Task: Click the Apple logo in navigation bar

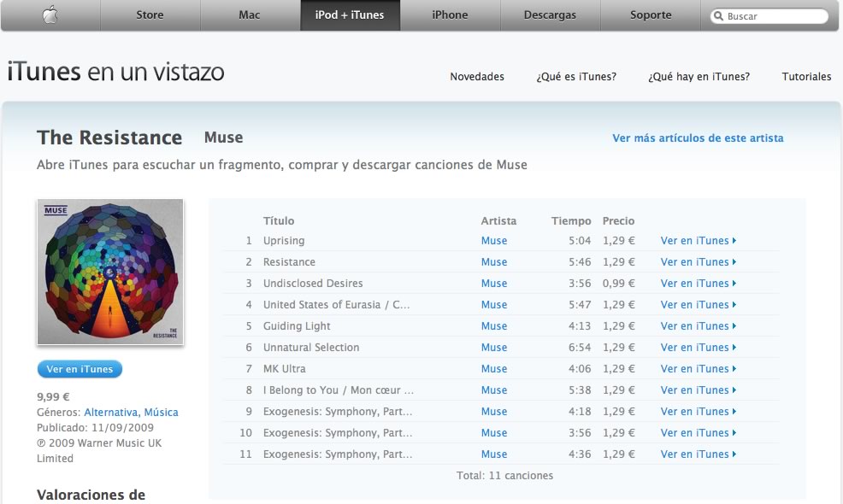Action: click(x=50, y=15)
